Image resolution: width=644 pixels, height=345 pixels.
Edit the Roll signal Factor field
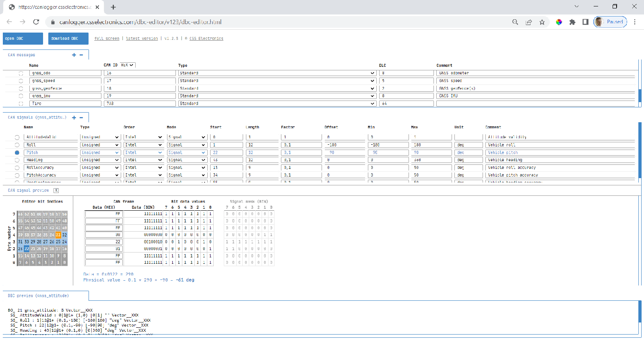coord(301,145)
